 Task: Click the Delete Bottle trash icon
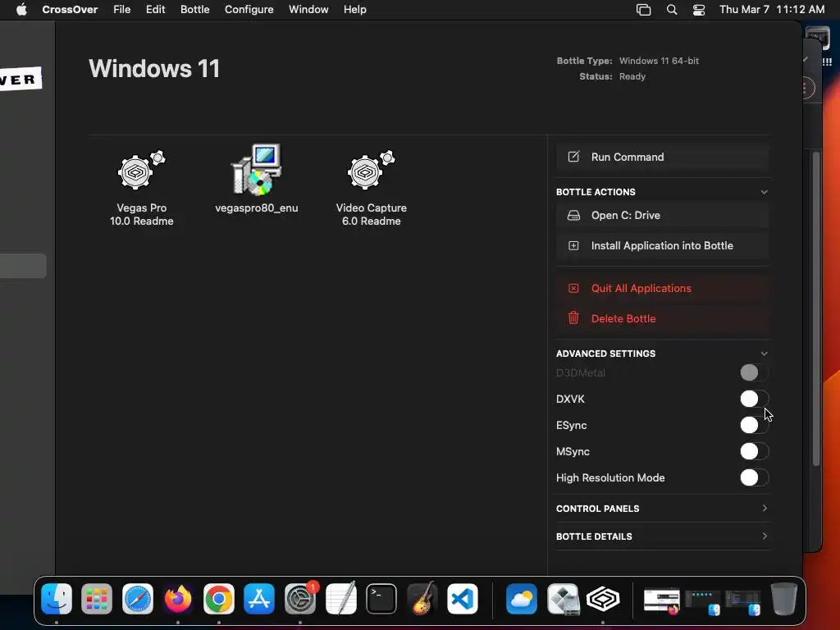(x=573, y=318)
